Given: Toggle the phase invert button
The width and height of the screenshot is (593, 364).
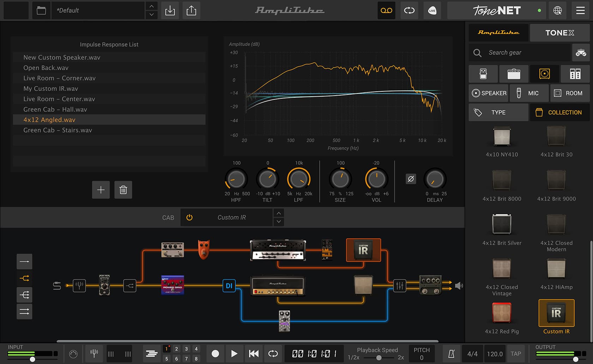Looking at the screenshot, I should [411, 179].
